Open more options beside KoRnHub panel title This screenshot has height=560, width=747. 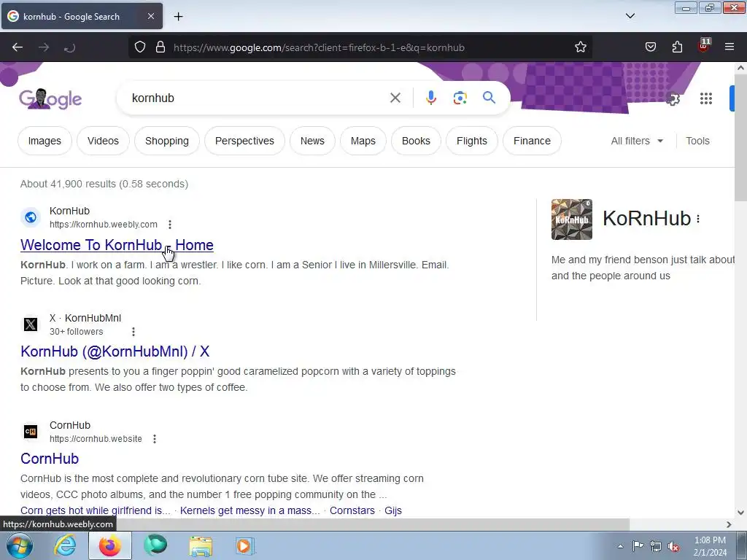[698, 219]
